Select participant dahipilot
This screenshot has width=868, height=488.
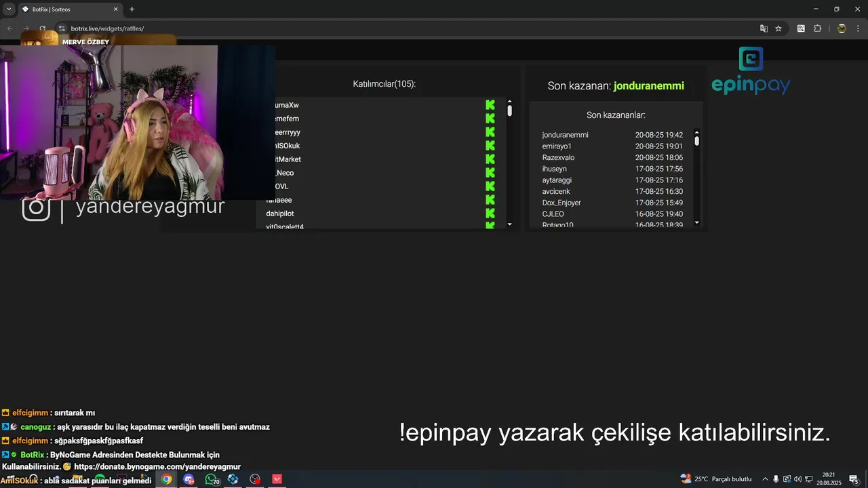coord(279,213)
